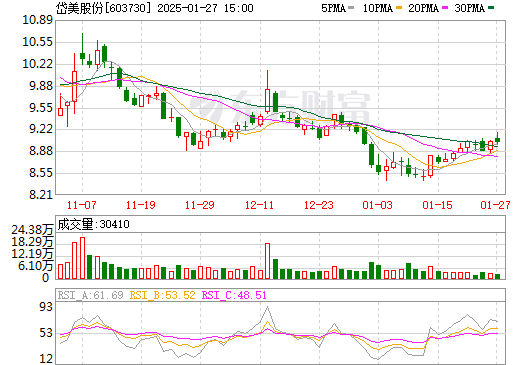Click the 20PMA legend label

[x=423, y=8]
